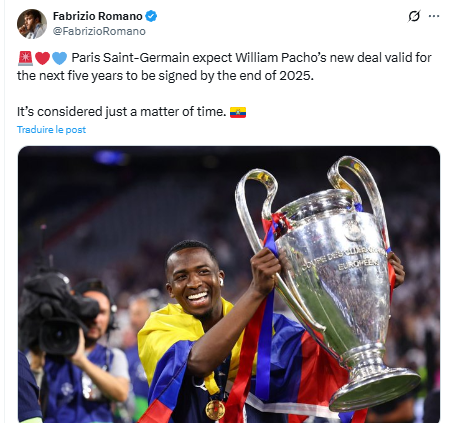Click the gold medal in the photo

[x=215, y=410]
